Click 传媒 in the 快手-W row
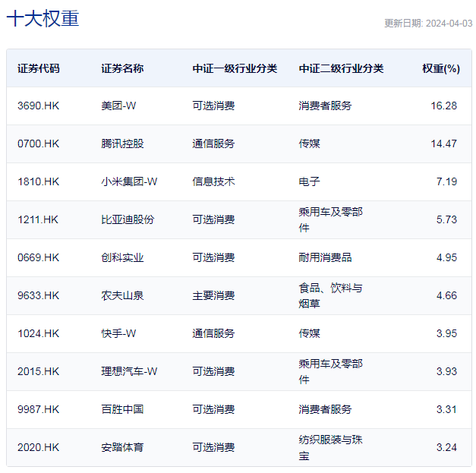Image resolution: width=476 pixels, height=473 pixels. pos(309,333)
